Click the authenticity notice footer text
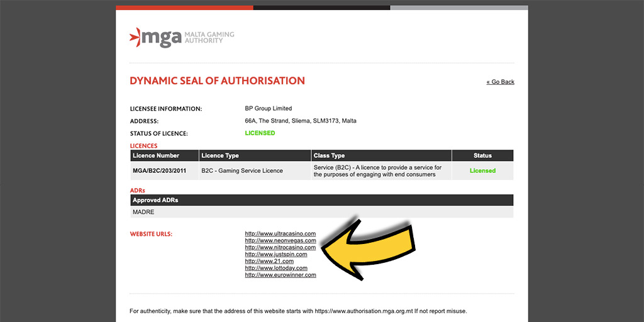The height and width of the screenshot is (322, 644). (298, 311)
